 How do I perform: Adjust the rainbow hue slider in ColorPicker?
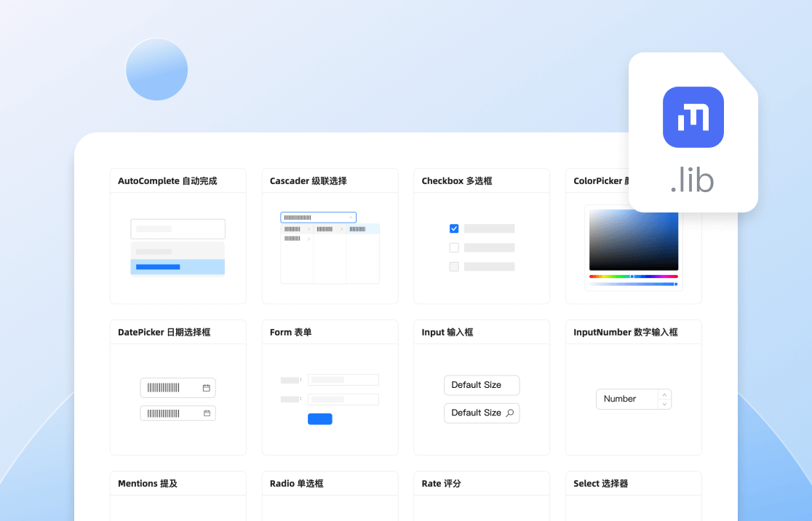pos(633,277)
